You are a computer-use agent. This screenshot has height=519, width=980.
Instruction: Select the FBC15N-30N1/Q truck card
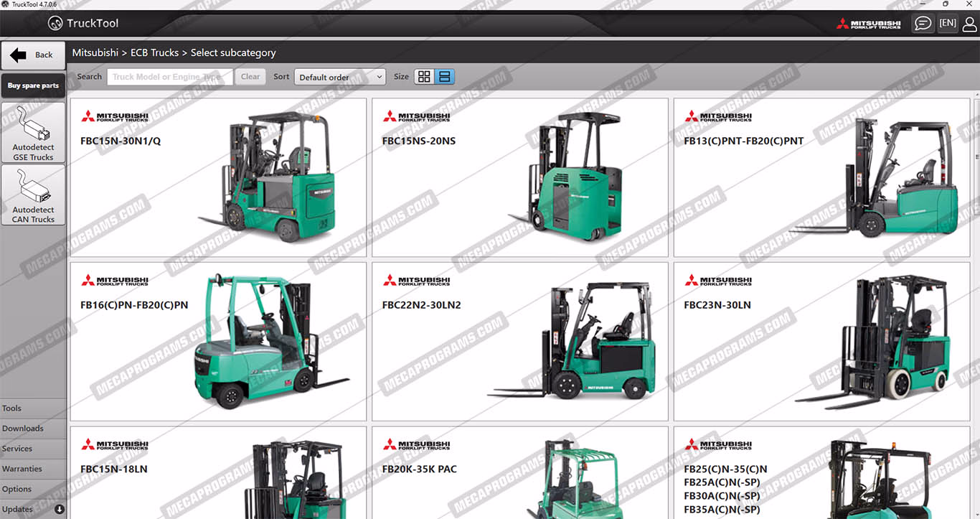tap(218, 177)
